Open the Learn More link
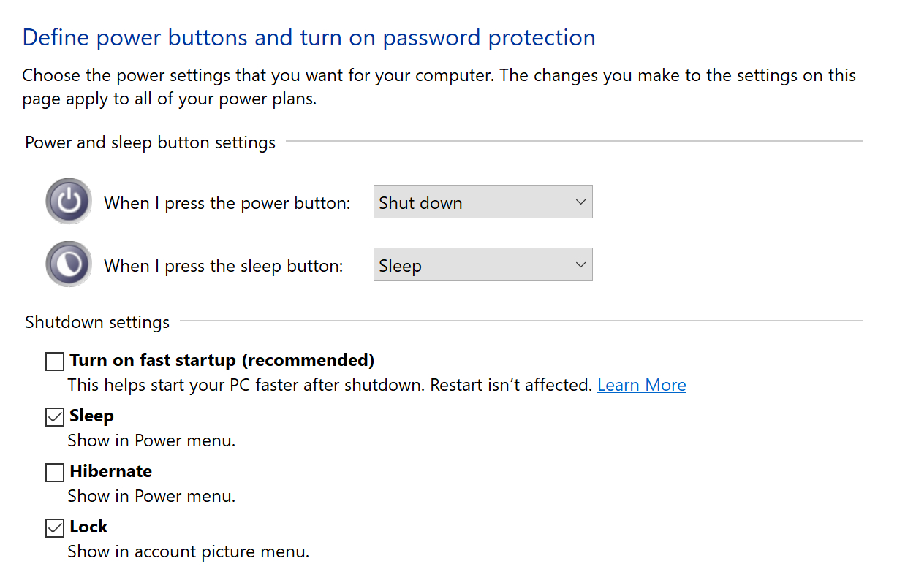The height and width of the screenshot is (588, 897). click(642, 385)
